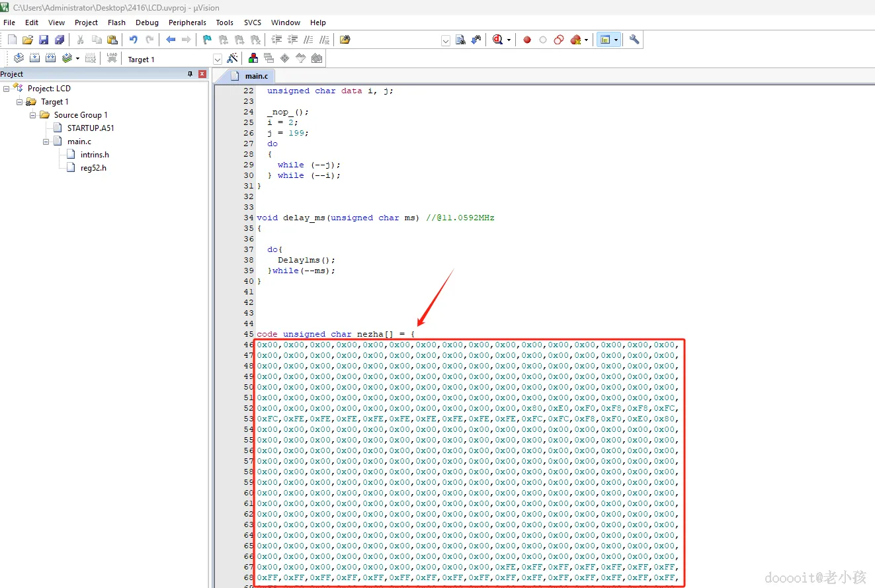Click the Undo arrow icon
The image size is (875, 588).
tap(134, 40)
